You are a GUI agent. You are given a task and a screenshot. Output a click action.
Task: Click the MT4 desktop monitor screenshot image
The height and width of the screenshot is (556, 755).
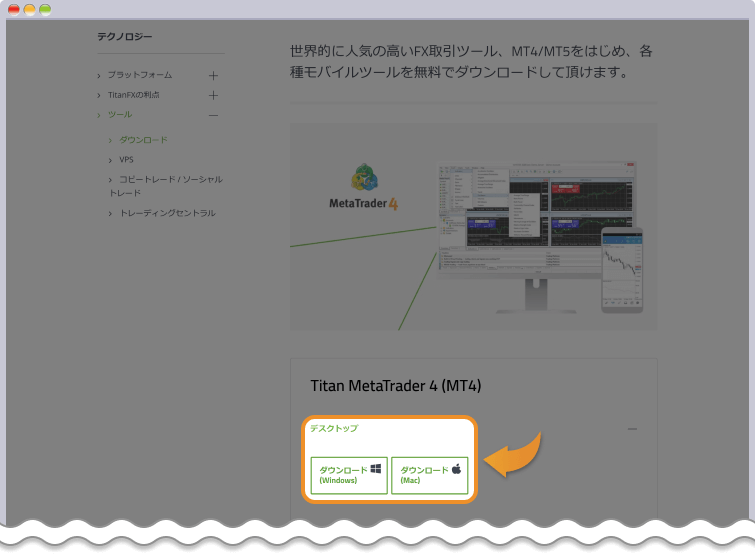(535, 237)
